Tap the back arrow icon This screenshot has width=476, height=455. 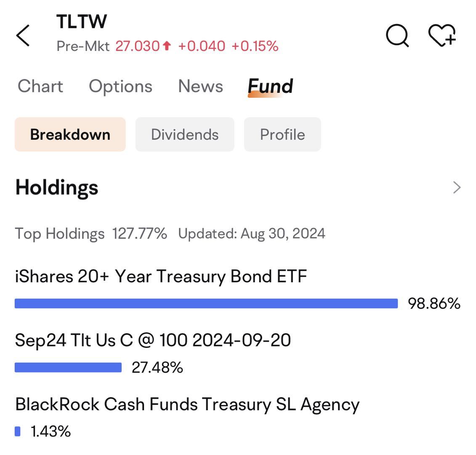(23, 35)
